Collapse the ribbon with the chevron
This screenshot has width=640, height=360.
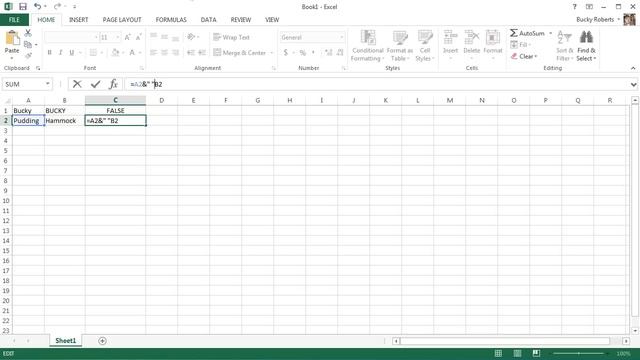(633, 68)
